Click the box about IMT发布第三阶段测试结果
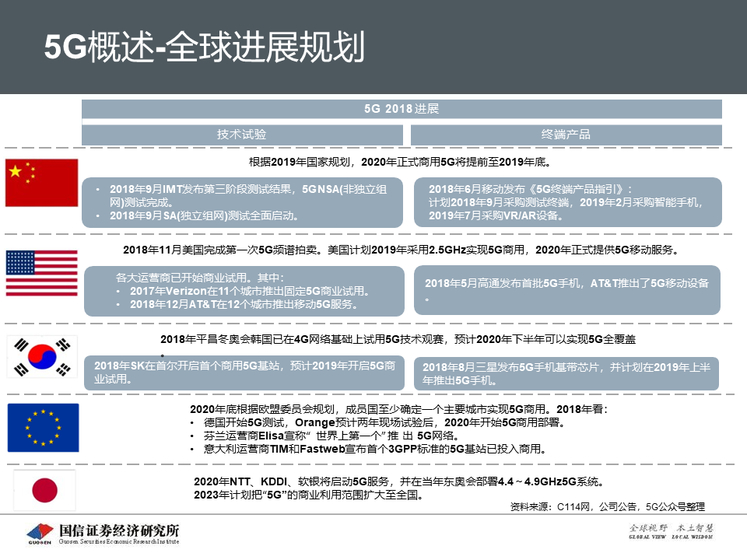The width and height of the screenshot is (747, 560). (242, 202)
